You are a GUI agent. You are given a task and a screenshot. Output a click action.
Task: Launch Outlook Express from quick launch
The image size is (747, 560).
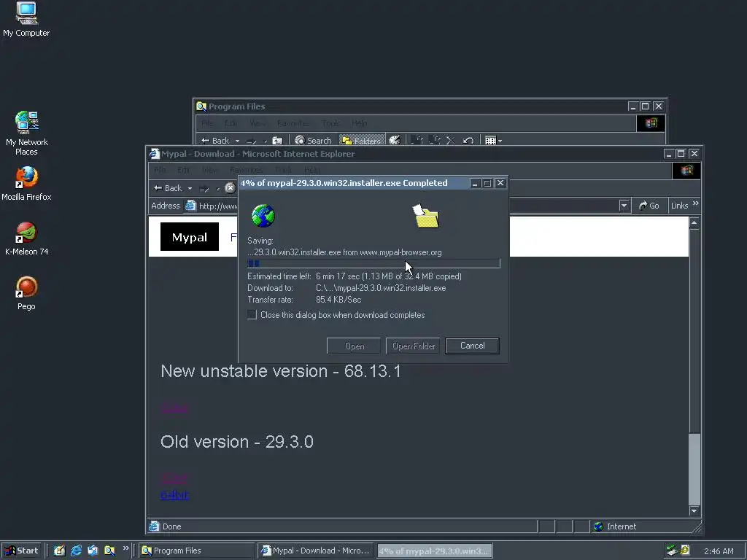[93, 551]
